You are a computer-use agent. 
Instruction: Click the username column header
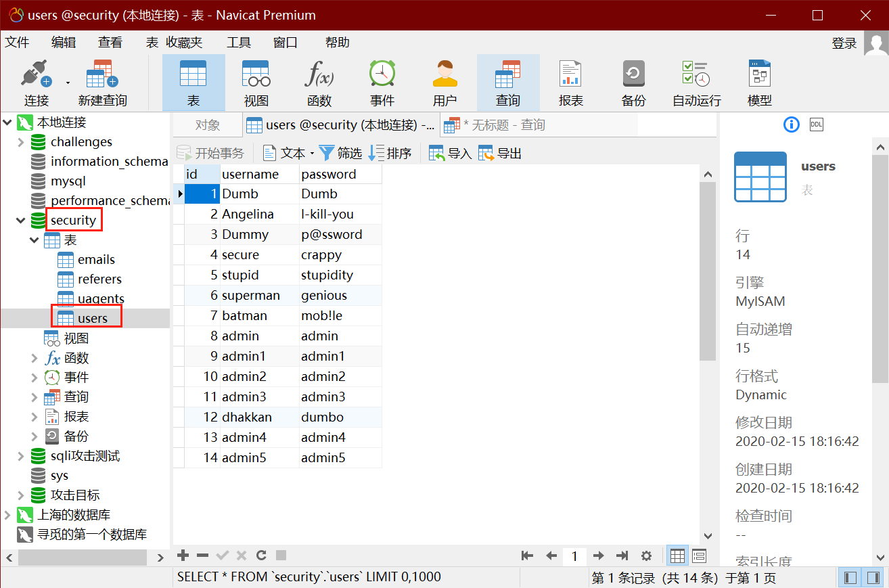260,174
